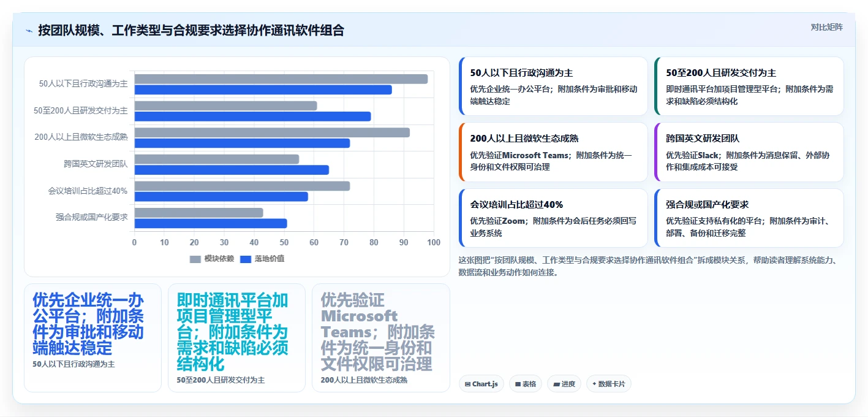This screenshot has width=868, height=417.
Task: Click the y-axis label 会议培训占比超过40%
Action: [x=88, y=191]
